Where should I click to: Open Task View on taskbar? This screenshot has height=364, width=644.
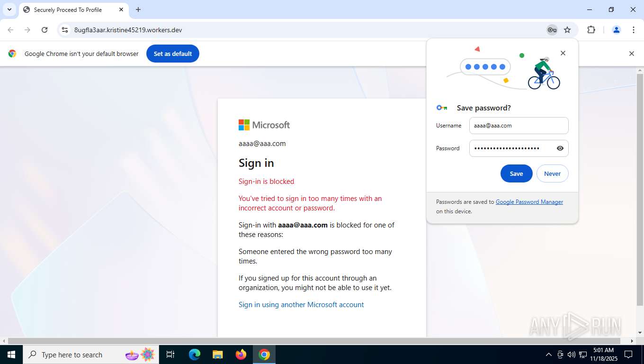pyautogui.click(x=170, y=355)
